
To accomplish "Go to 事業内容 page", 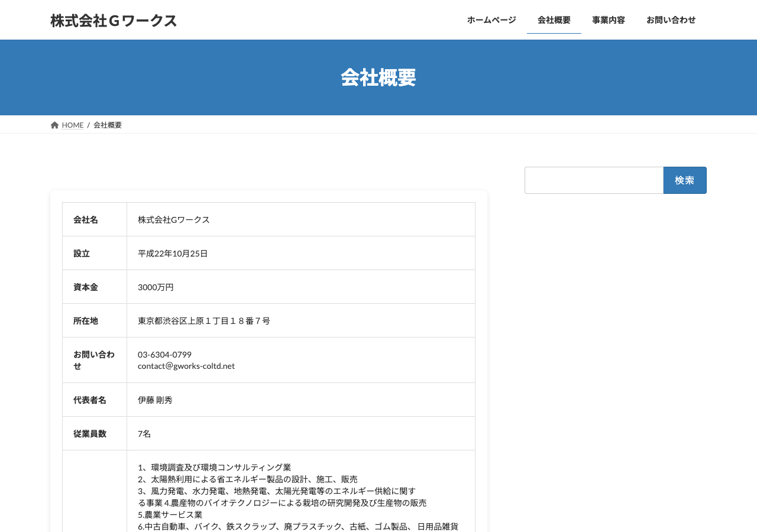I will pos(609,20).
